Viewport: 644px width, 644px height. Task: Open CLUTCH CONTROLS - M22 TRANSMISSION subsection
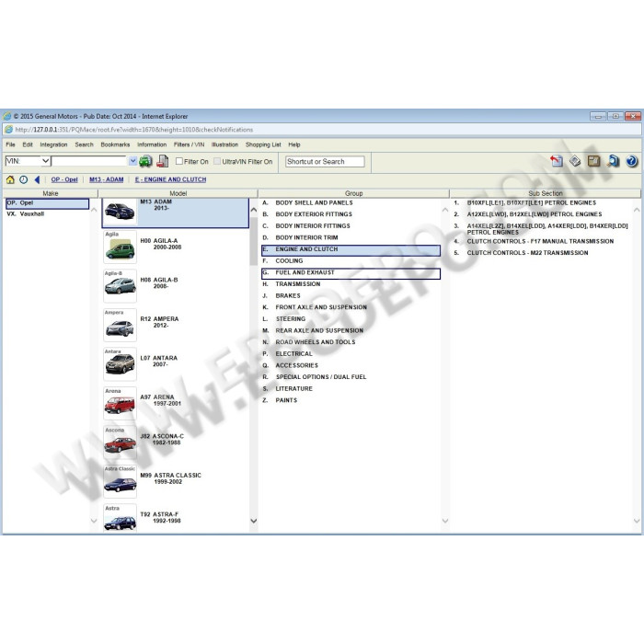tap(521, 253)
